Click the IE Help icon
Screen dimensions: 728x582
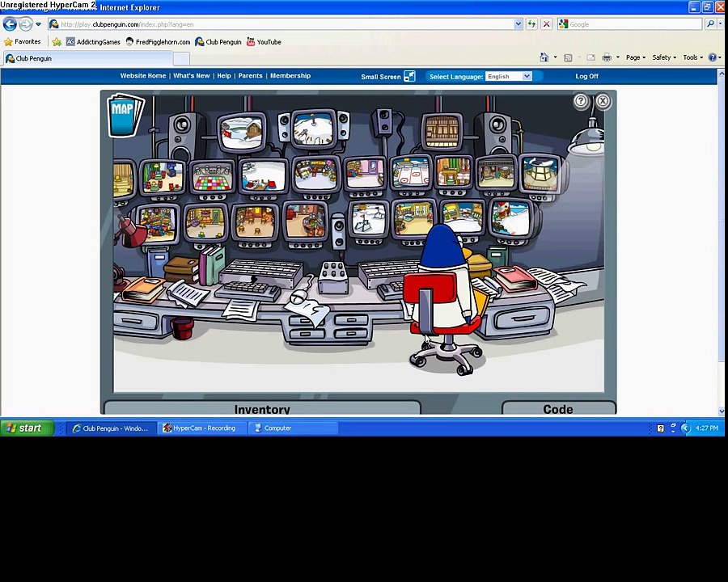[x=712, y=57]
